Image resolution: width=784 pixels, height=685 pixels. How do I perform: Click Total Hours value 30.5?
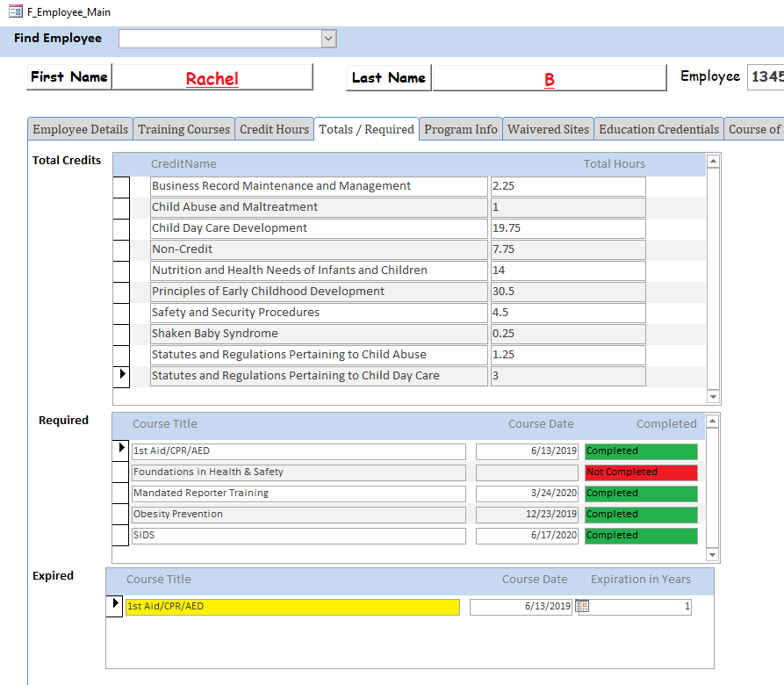click(x=567, y=292)
